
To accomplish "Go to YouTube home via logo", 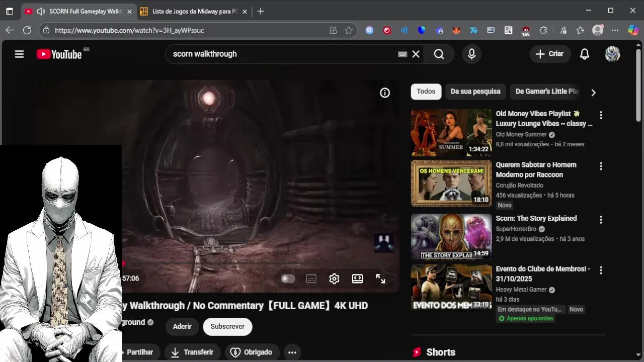I will [59, 54].
